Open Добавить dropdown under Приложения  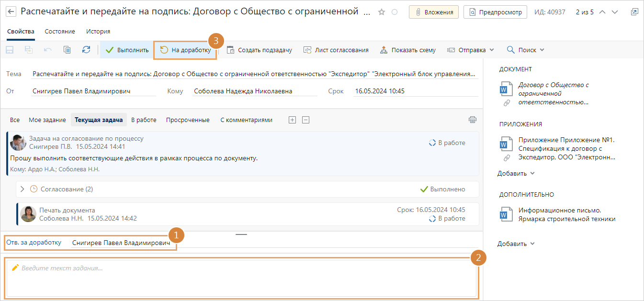[516, 173]
